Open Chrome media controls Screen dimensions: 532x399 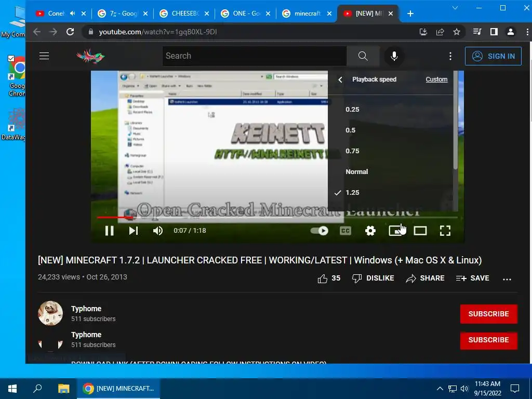477,32
